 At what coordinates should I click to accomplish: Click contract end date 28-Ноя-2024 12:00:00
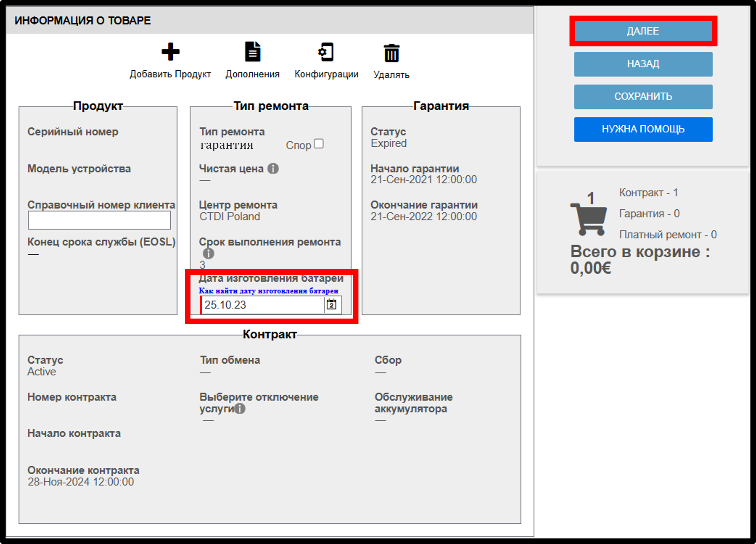(81, 482)
